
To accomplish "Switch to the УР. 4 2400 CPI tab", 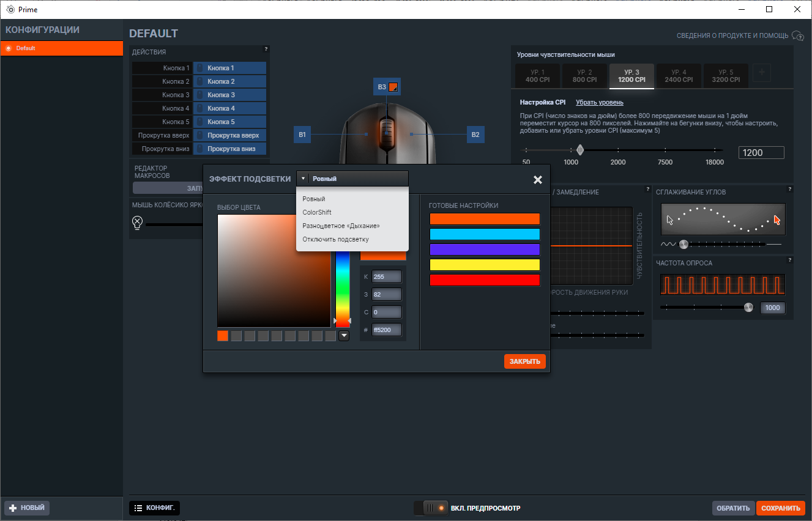I will click(x=679, y=76).
